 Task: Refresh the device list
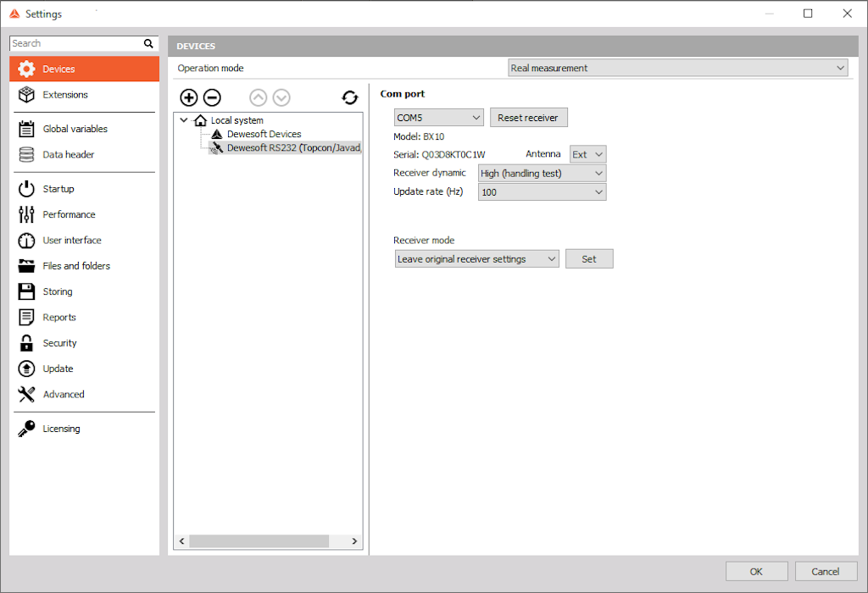[350, 97]
